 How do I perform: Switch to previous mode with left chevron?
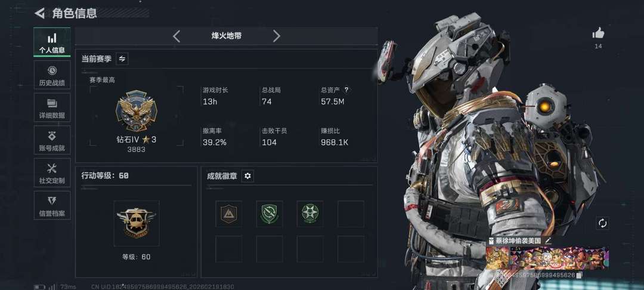(x=177, y=36)
